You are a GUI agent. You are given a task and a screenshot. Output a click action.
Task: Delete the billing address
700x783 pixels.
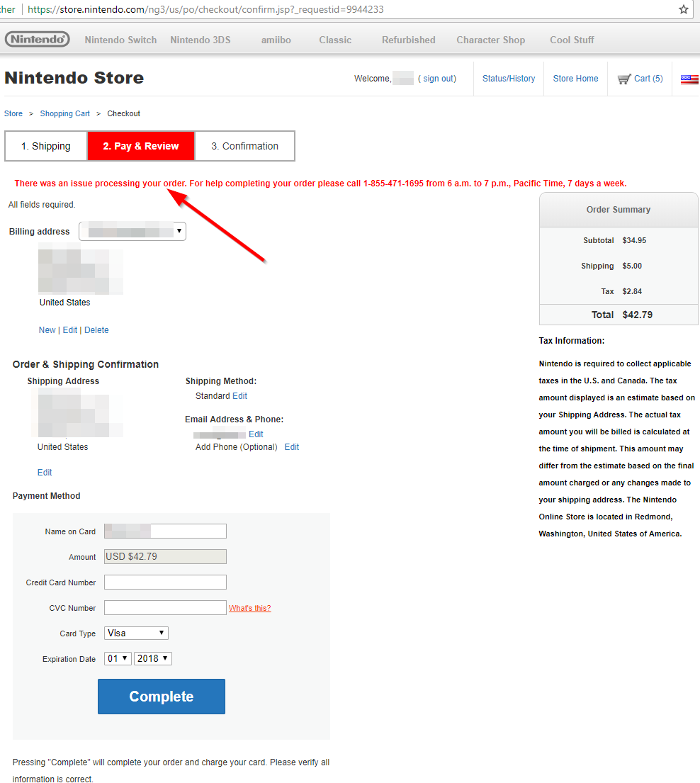[96, 330]
